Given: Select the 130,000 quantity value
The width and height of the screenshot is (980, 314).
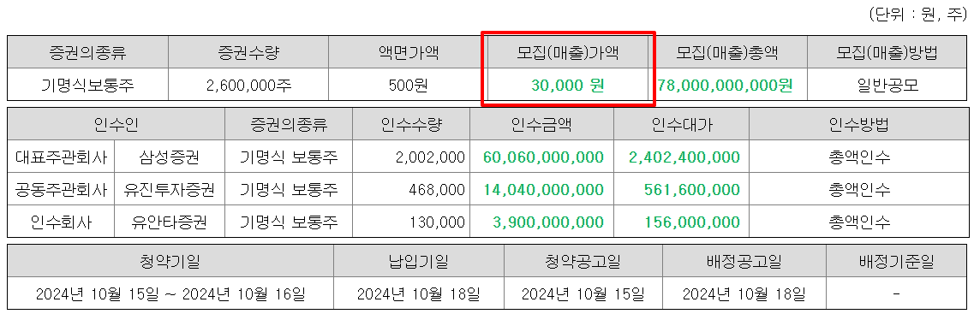Looking at the screenshot, I should click(438, 222).
